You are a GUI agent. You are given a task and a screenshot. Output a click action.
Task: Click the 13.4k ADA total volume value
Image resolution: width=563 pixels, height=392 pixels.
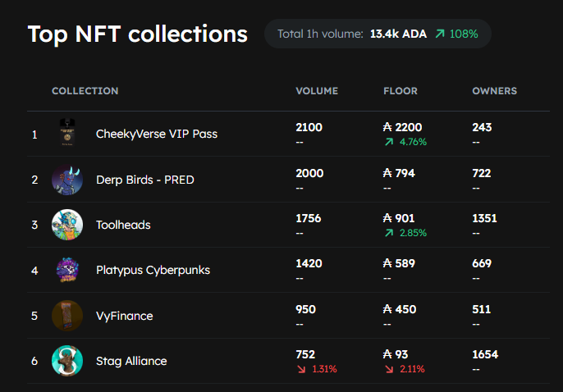pyautogui.click(x=398, y=34)
